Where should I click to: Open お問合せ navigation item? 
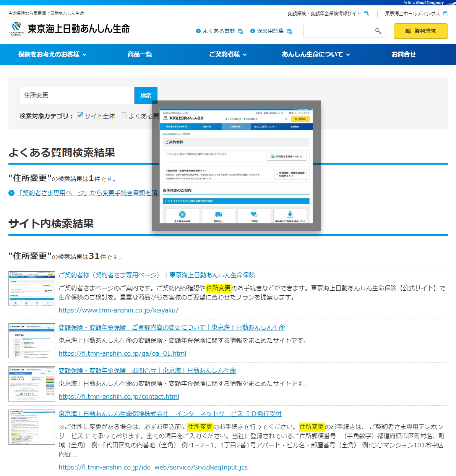[404, 54]
